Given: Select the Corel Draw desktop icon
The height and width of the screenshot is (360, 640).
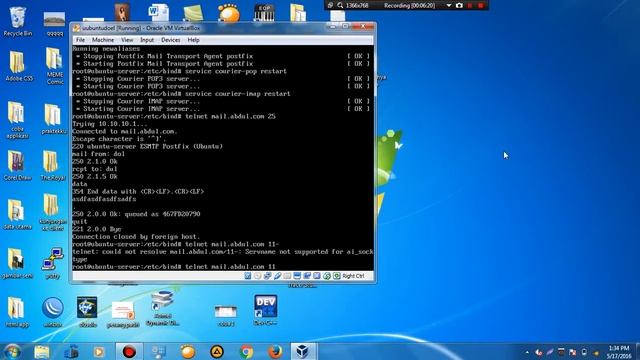Looking at the screenshot, I should [17, 165].
